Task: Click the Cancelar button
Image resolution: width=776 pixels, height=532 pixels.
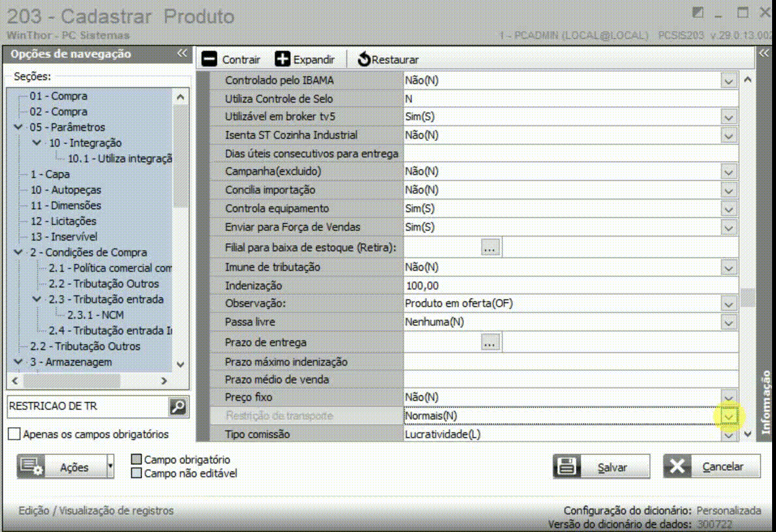Action: coord(711,467)
